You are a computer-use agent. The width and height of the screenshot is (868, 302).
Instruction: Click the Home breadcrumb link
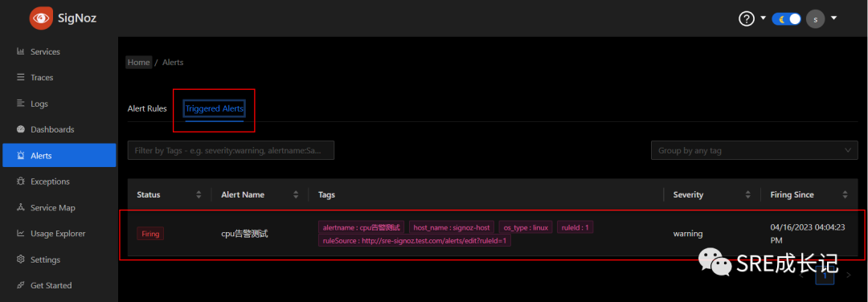[138, 63]
